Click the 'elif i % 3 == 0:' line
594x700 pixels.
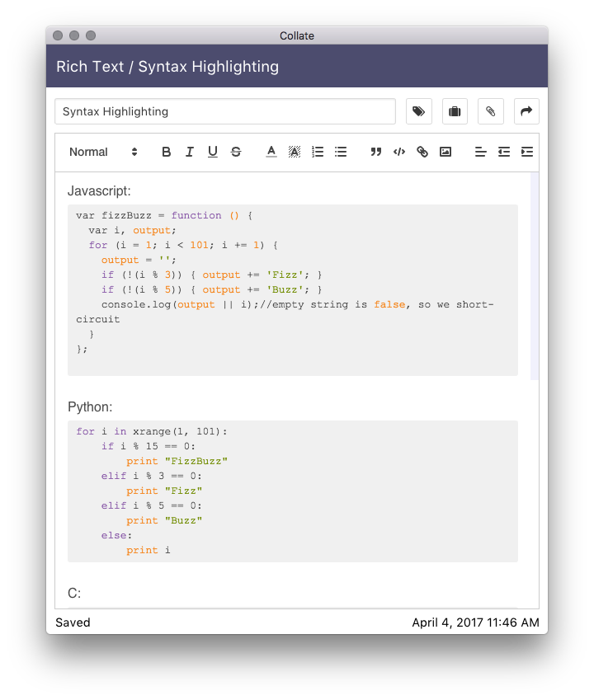pyautogui.click(x=152, y=476)
